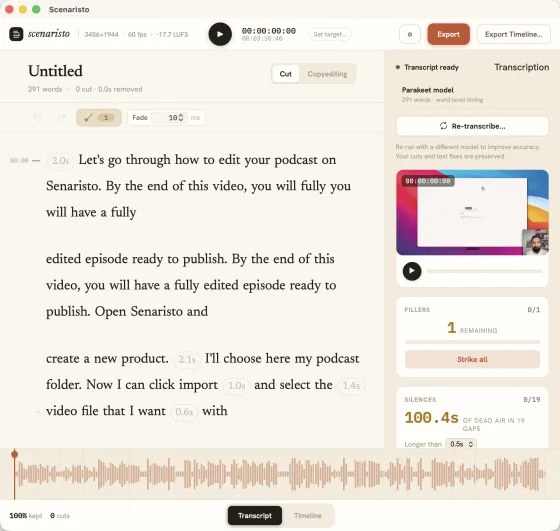Click the Untitled project title
The width and height of the screenshot is (560, 531).
click(55, 71)
